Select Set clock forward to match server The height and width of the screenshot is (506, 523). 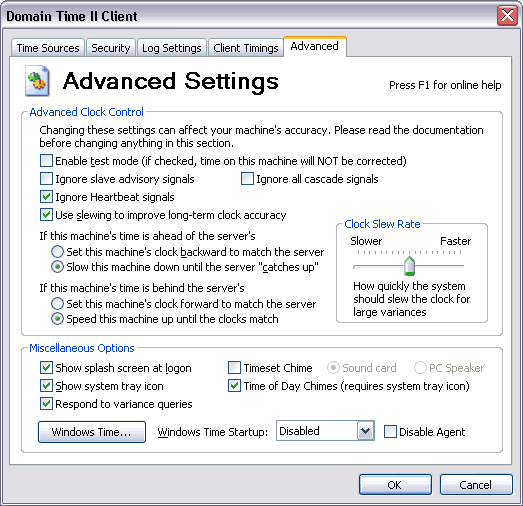[57, 304]
